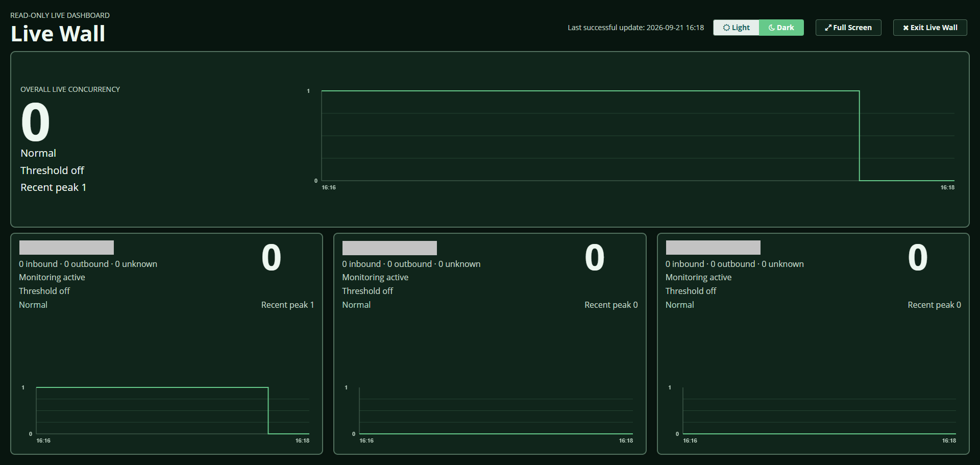
Task: Click the sun icon in Light button
Action: click(726, 28)
